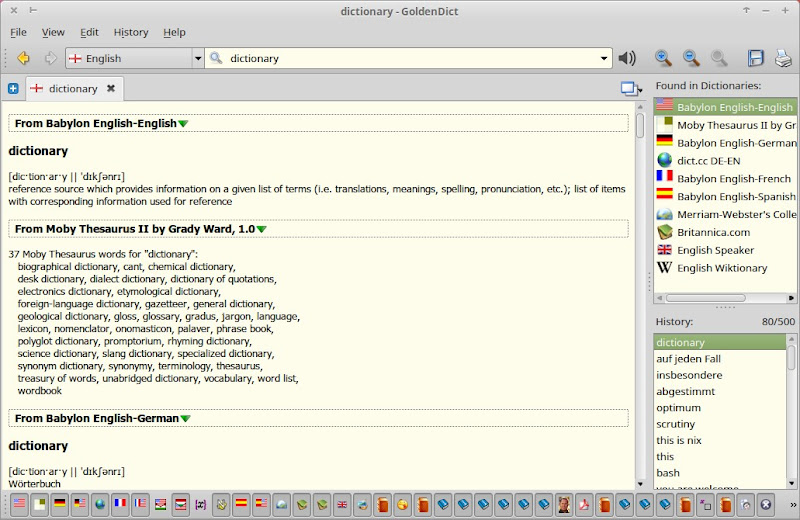Select 'auf jeden Fall' in History

click(x=720, y=359)
